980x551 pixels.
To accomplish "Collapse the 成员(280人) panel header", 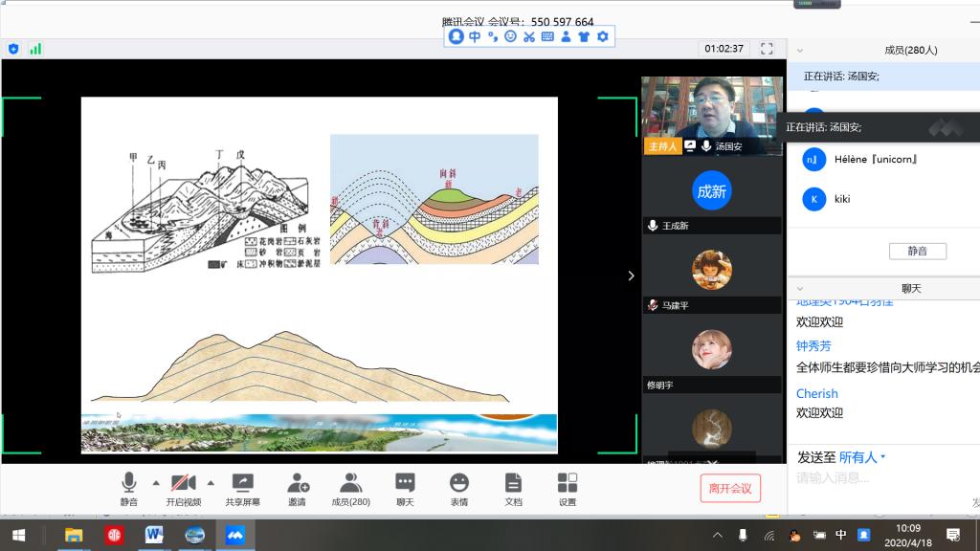I will click(800, 51).
